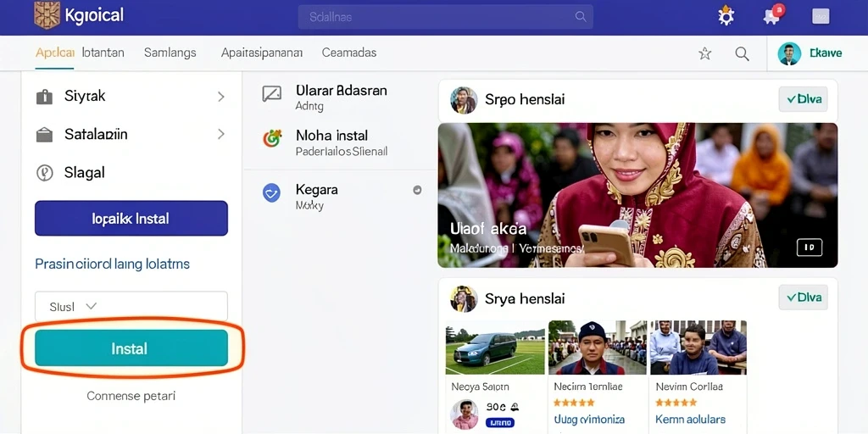Click blue badge under Neoya Saiorn
The height and width of the screenshot is (434, 868).
pyautogui.click(x=500, y=422)
